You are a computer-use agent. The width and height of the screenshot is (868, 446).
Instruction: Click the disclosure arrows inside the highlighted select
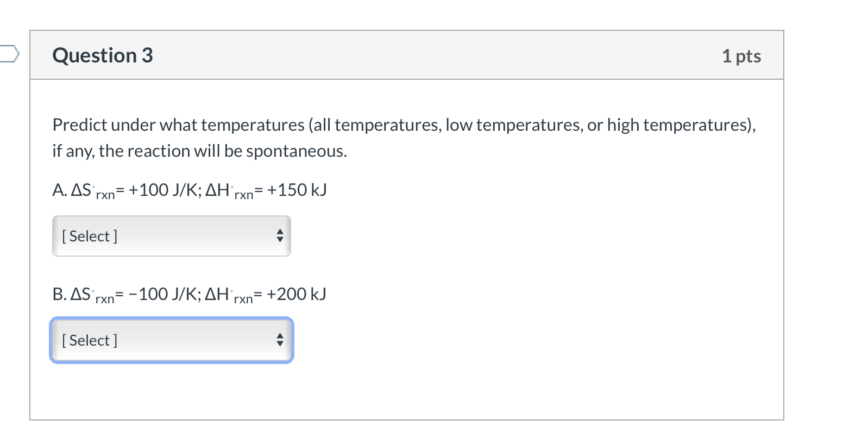[280, 340]
